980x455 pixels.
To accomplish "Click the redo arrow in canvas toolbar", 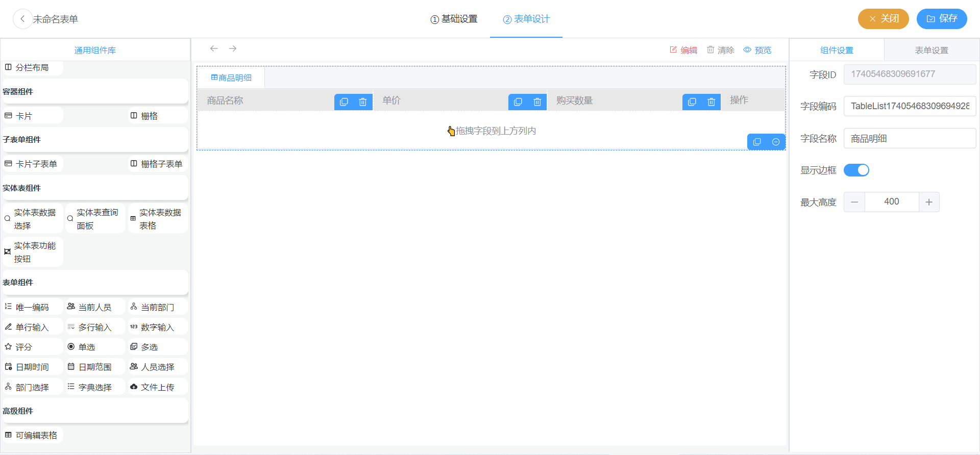I will pos(233,48).
